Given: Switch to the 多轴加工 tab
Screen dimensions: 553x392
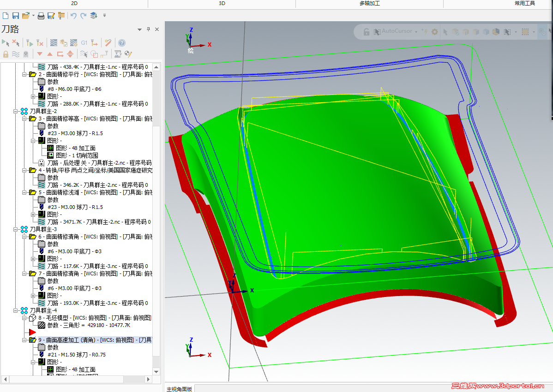Looking at the screenshot, I should 370,4.
